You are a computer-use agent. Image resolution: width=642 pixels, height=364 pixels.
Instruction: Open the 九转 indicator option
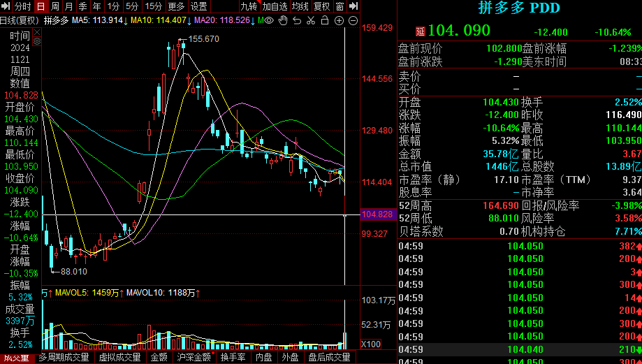coord(249,6)
